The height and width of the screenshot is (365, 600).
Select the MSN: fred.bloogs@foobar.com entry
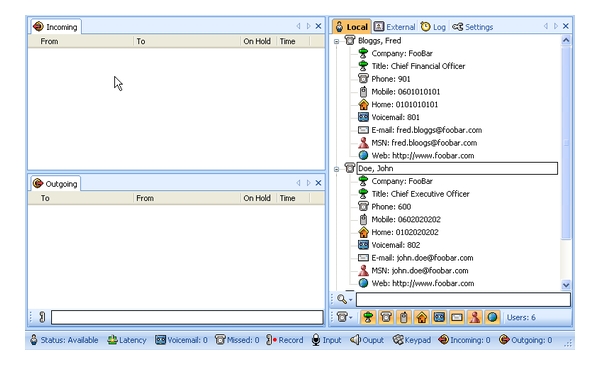(x=424, y=143)
